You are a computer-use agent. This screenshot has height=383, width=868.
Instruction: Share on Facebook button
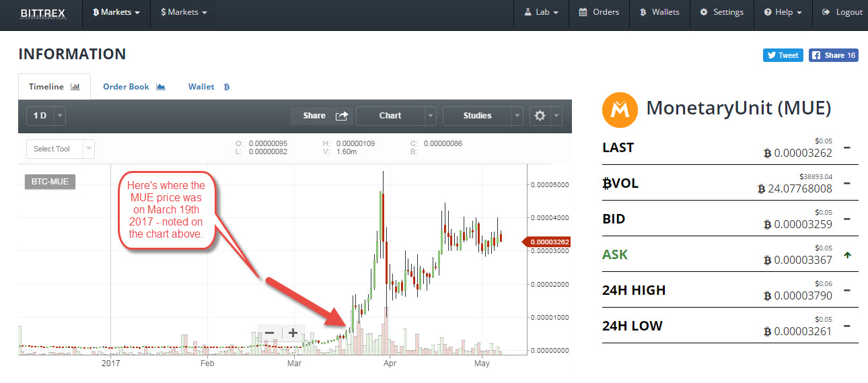point(833,55)
